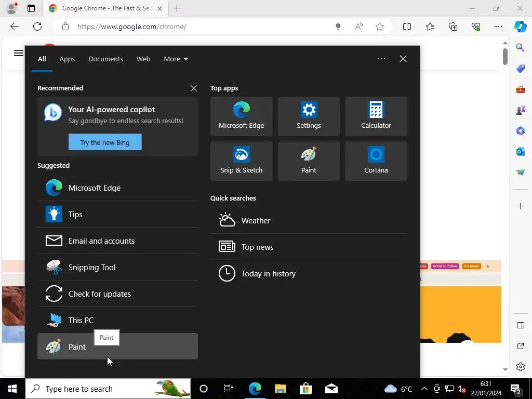Open Copilot in Edge sidebar
This screenshot has width=532, height=399.
(520, 26)
